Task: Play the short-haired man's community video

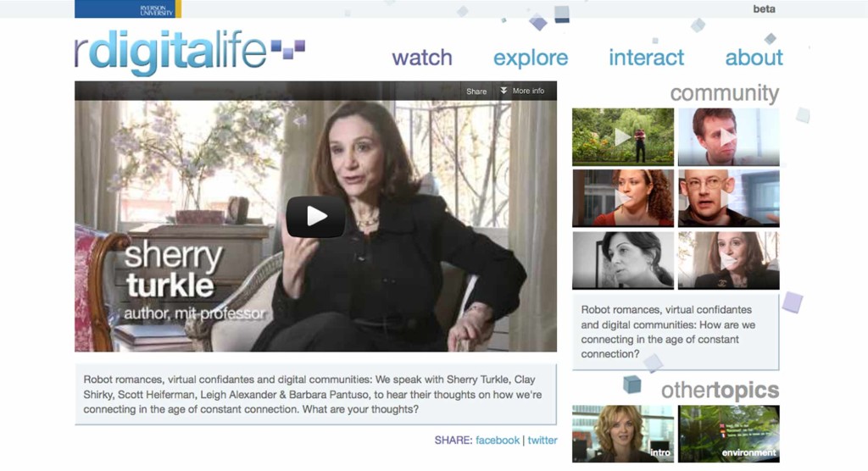Action: pyautogui.click(x=728, y=136)
